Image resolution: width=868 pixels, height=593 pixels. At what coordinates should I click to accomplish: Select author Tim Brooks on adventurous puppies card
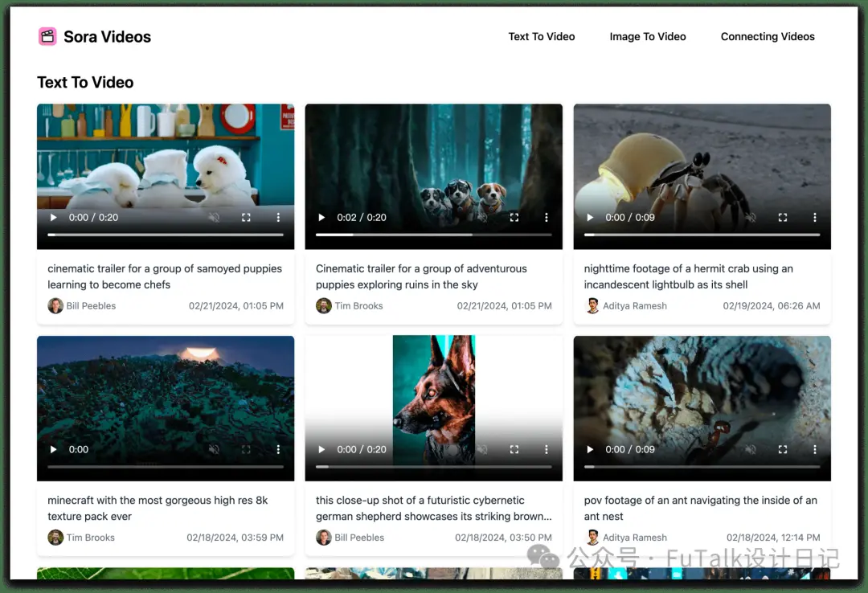tap(358, 305)
